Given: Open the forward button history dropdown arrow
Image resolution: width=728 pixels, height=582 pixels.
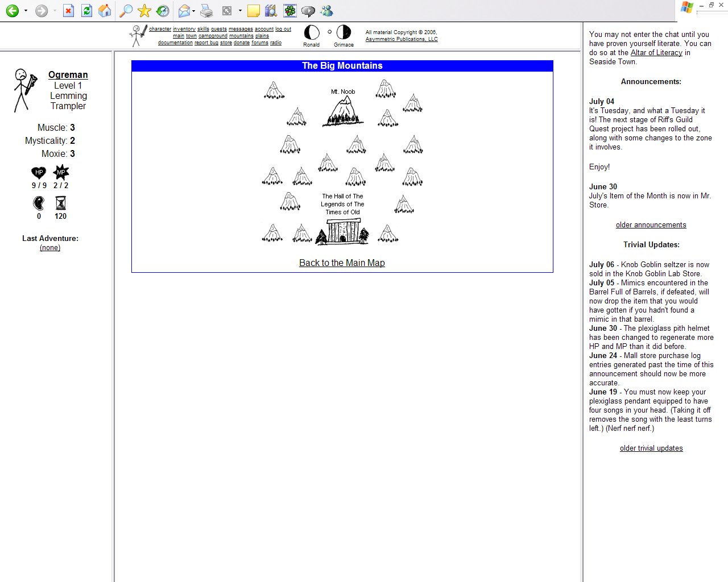Looking at the screenshot, I should (55, 11).
